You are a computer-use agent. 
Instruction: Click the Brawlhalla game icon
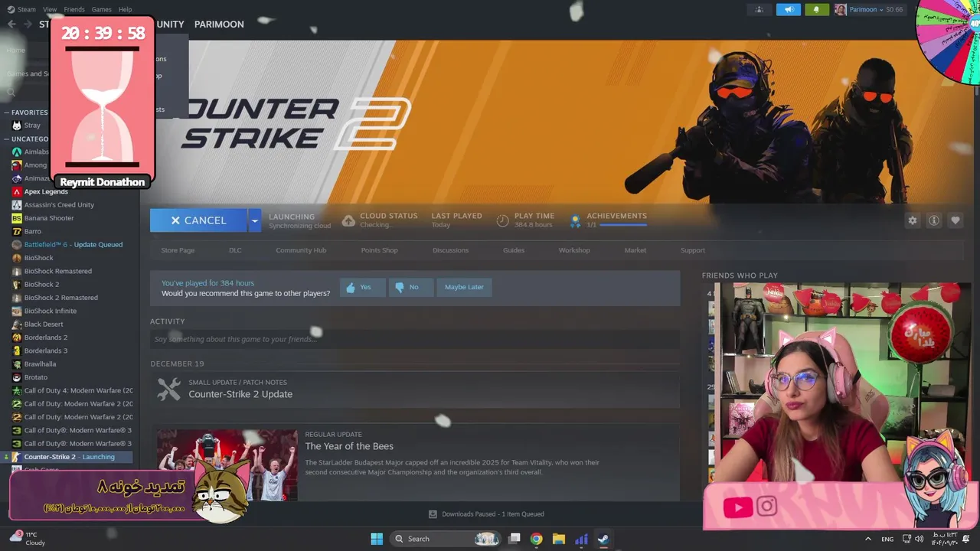[17, 364]
